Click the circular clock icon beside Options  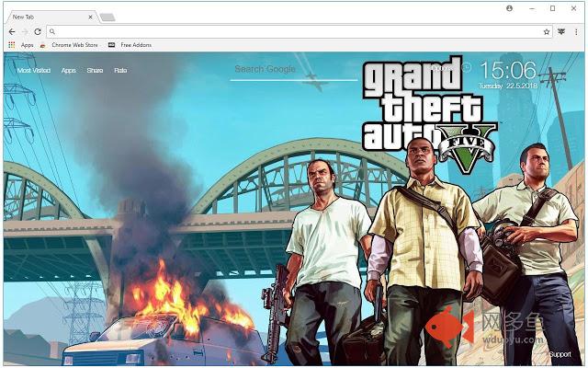(x=467, y=67)
